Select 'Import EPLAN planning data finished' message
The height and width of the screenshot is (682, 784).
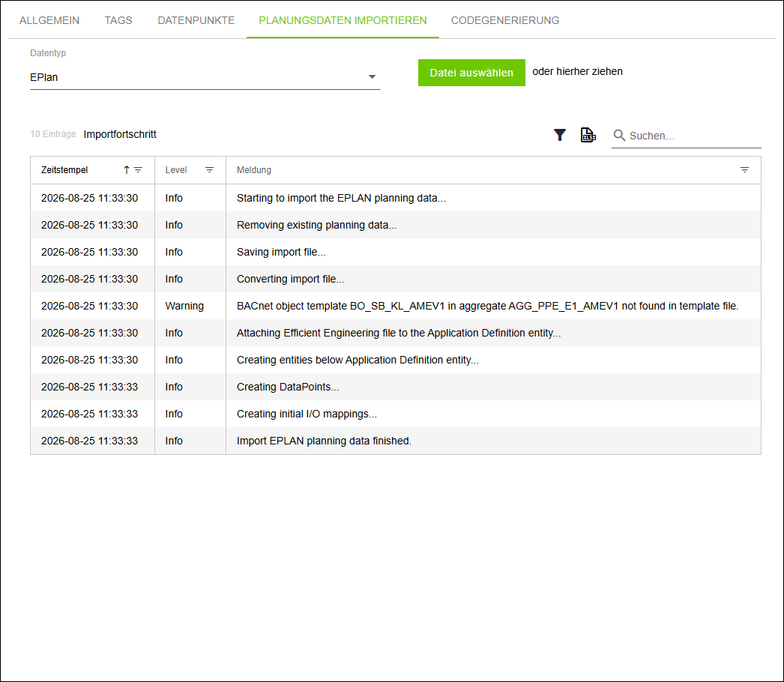[324, 441]
